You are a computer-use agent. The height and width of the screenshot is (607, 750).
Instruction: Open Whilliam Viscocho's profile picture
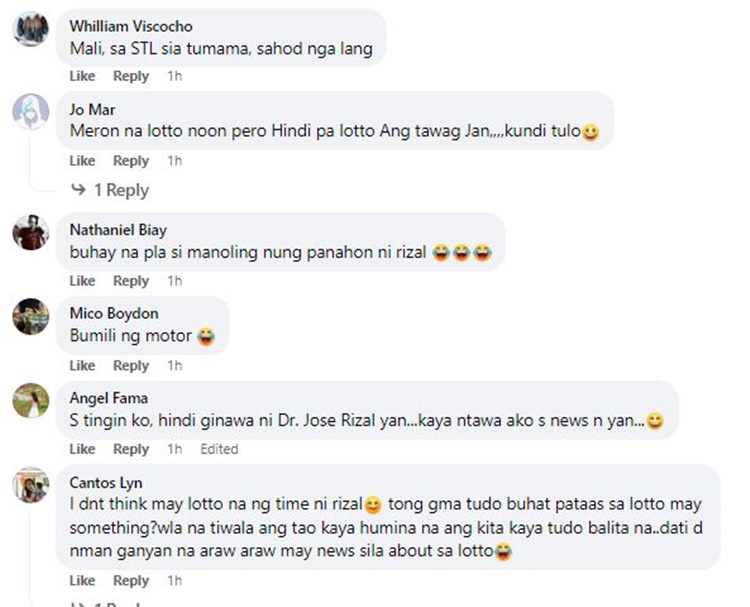(31, 29)
